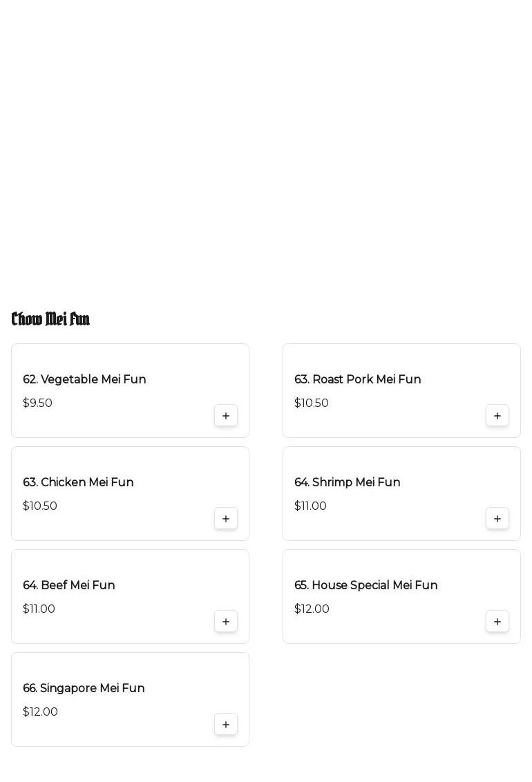Add Roast Pork Mei Fun with plus icon
Image resolution: width=532 pixels, height=782 pixels.
497,416
